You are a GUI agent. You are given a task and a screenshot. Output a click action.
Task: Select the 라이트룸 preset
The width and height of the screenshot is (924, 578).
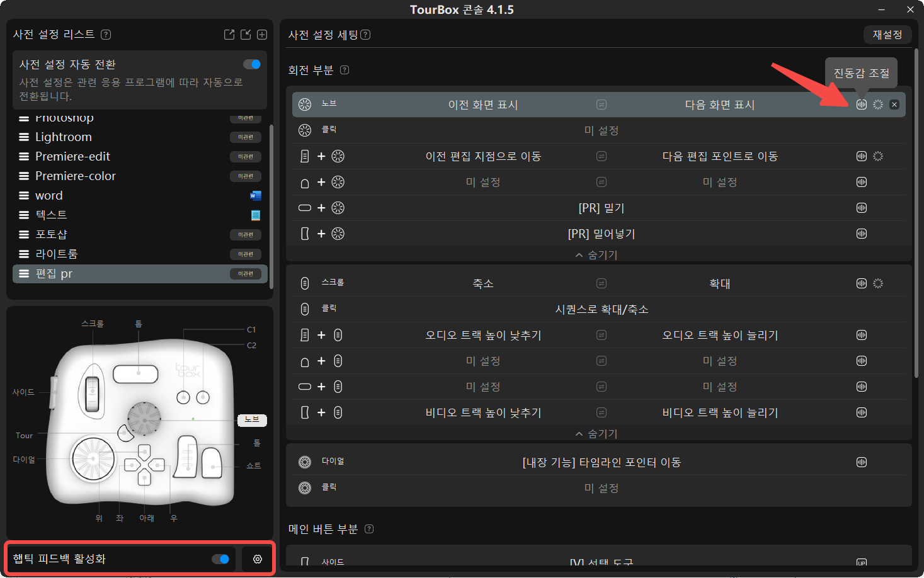(140, 254)
